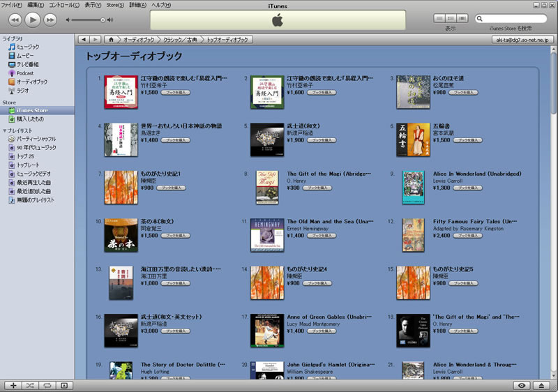Click the Play button

point(32,20)
